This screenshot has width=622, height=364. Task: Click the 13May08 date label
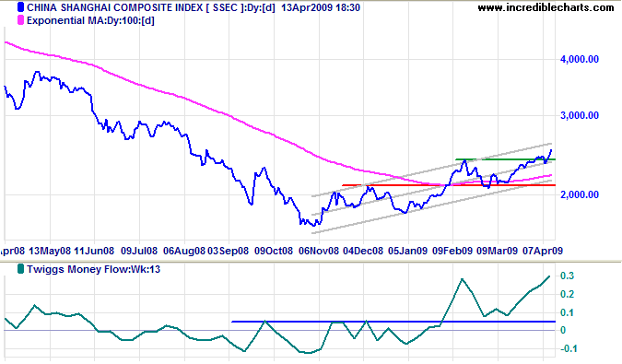50,251
